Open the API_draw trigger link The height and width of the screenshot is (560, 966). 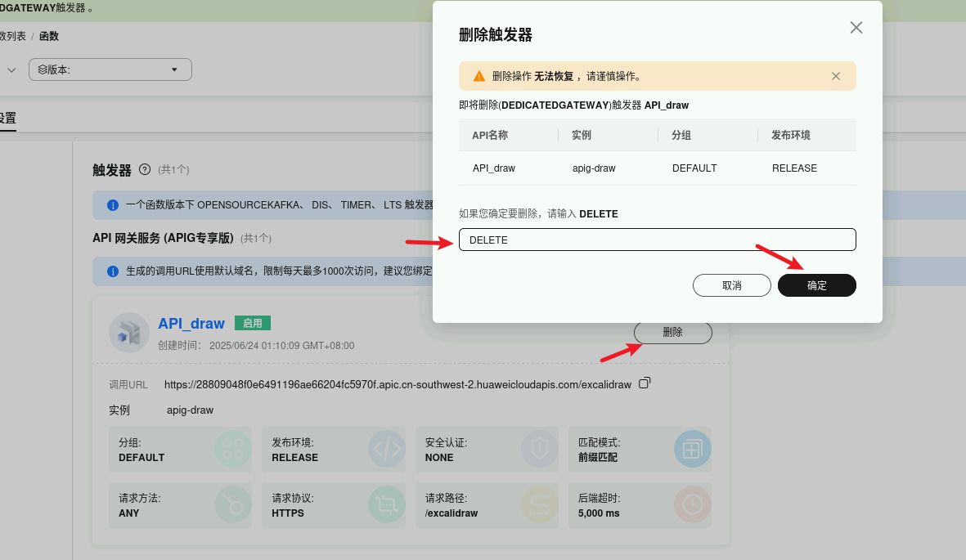(191, 324)
